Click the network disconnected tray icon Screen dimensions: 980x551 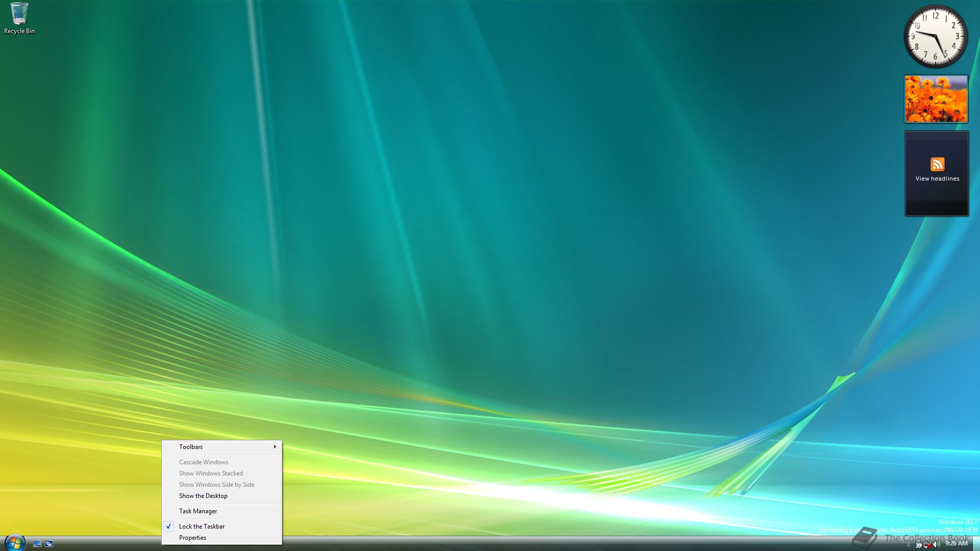(x=927, y=544)
